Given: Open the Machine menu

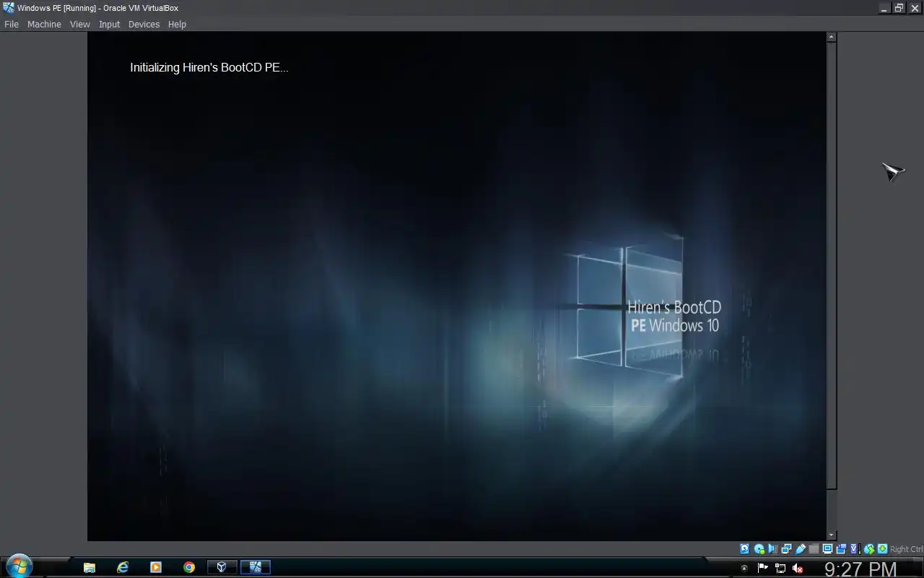Looking at the screenshot, I should (44, 24).
